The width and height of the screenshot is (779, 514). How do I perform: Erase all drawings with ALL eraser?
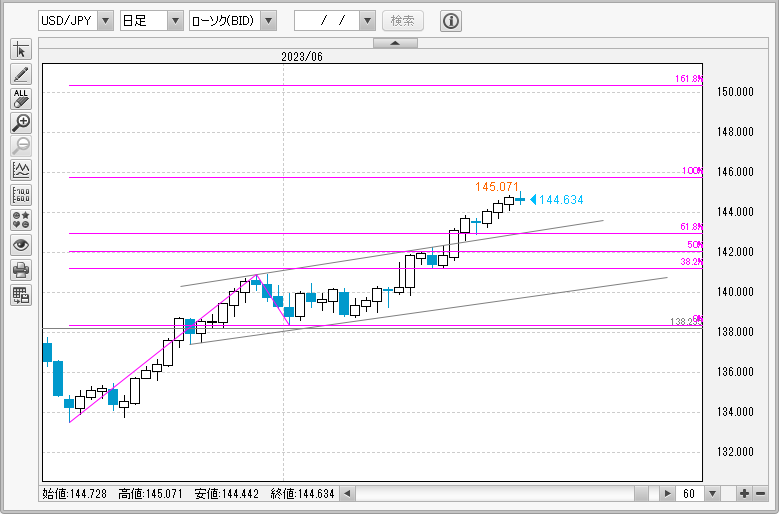[21, 99]
